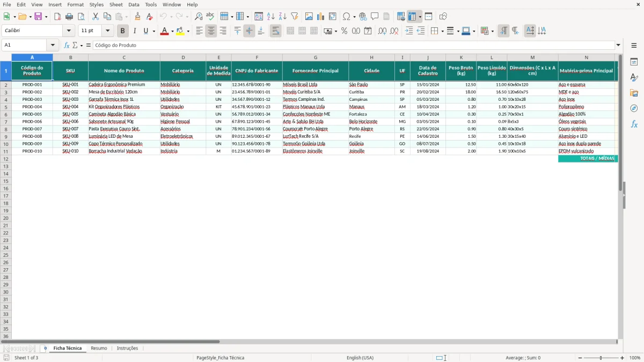Click the Select Function sigma button
This screenshot has width=644, height=362.
click(75, 45)
